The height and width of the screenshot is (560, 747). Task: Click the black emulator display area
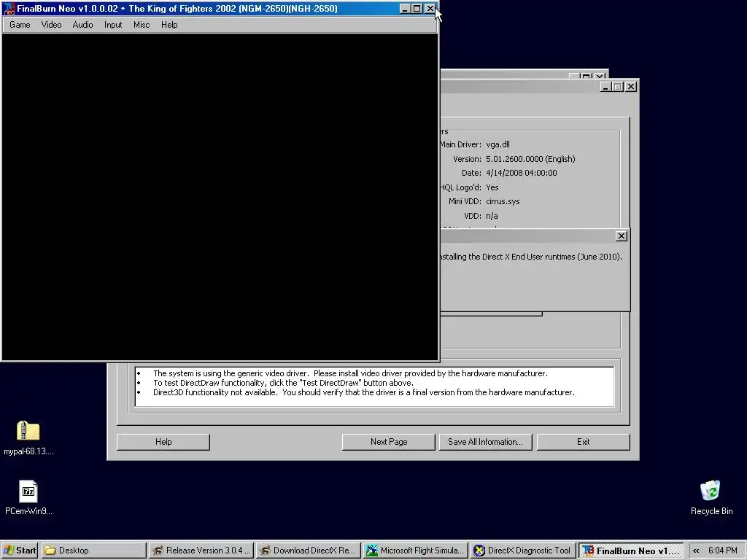220,196
